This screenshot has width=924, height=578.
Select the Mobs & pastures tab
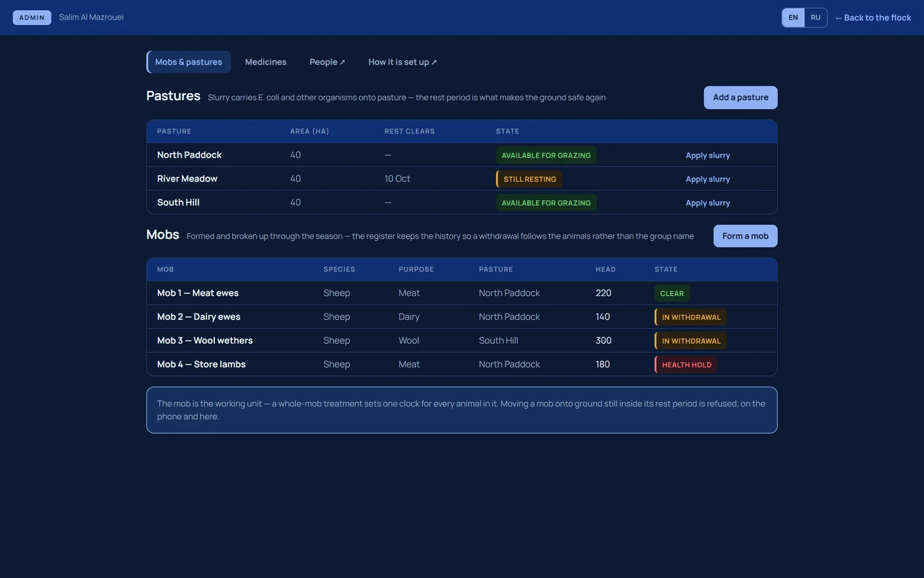pyautogui.click(x=188, y=62)
